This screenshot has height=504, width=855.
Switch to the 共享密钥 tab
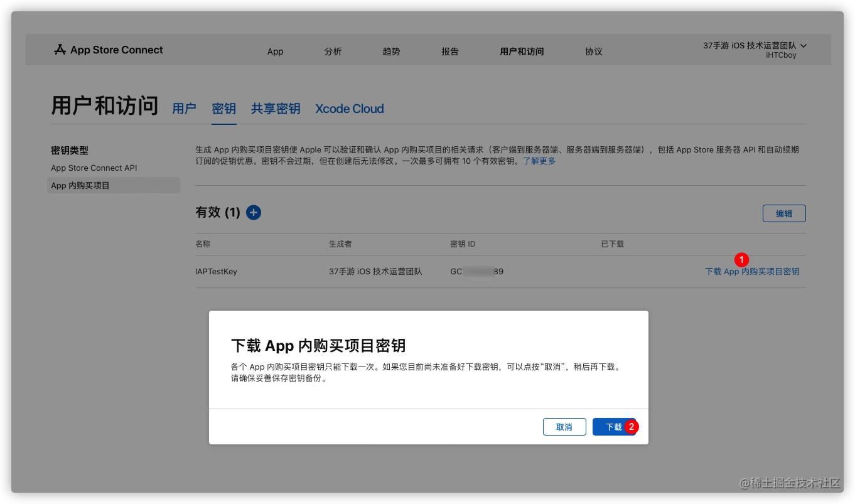pos(276,109)
